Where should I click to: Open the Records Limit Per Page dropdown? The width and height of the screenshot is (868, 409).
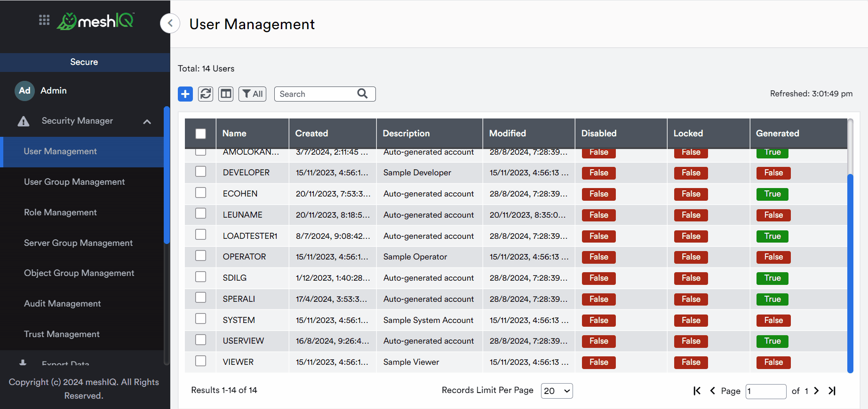tap(557, 391)
